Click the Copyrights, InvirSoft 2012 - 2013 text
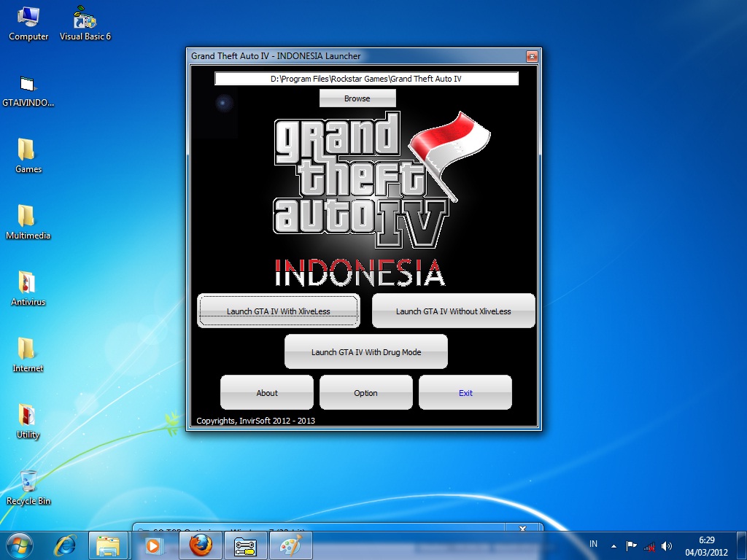The width and height of the screenshot is (747, 560). [x=255, y=421]
